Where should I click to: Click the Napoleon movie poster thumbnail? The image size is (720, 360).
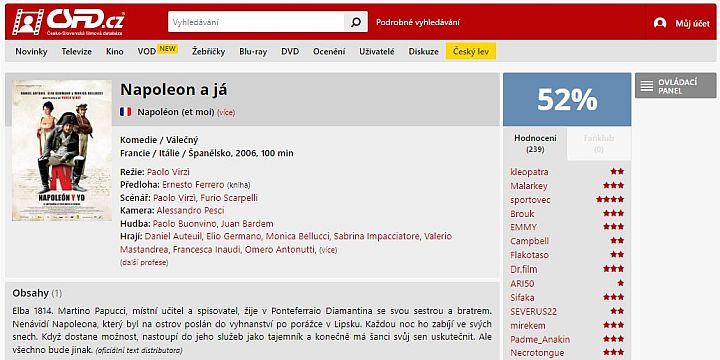[62, 150]
